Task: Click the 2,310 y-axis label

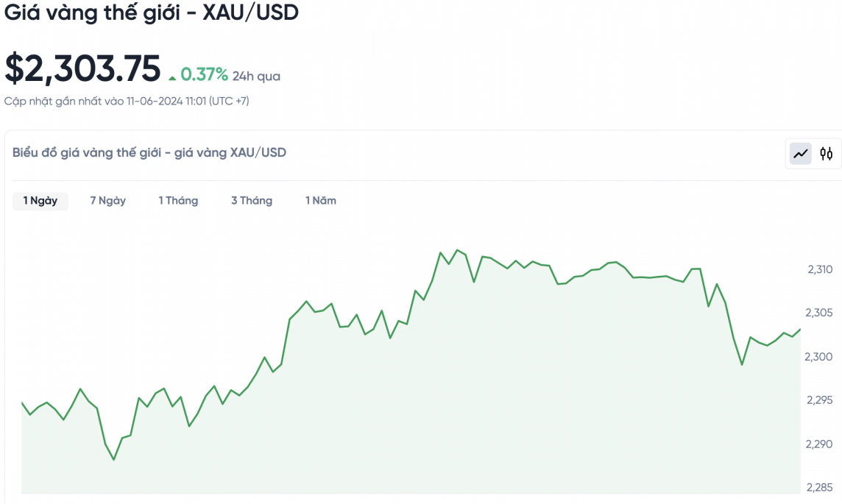Action: tap(819, 269)
